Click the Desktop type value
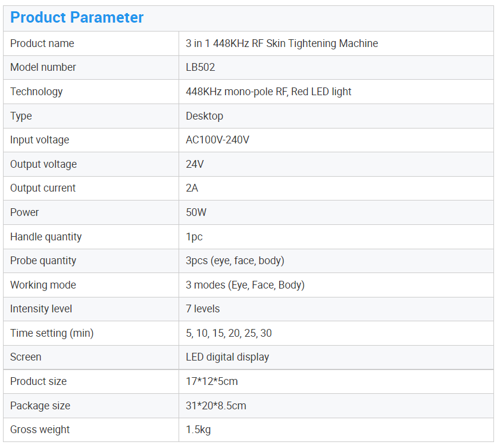497x448 pixels. (204, 116)
